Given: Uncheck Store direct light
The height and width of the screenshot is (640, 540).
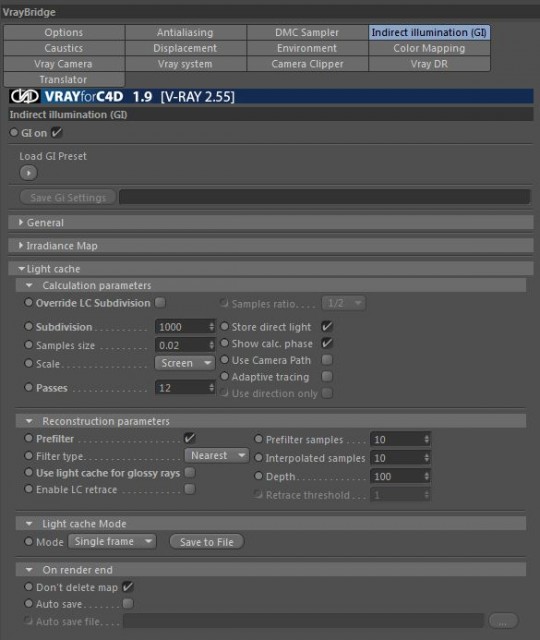Looking at the screenshot, I should click(327, 326).
